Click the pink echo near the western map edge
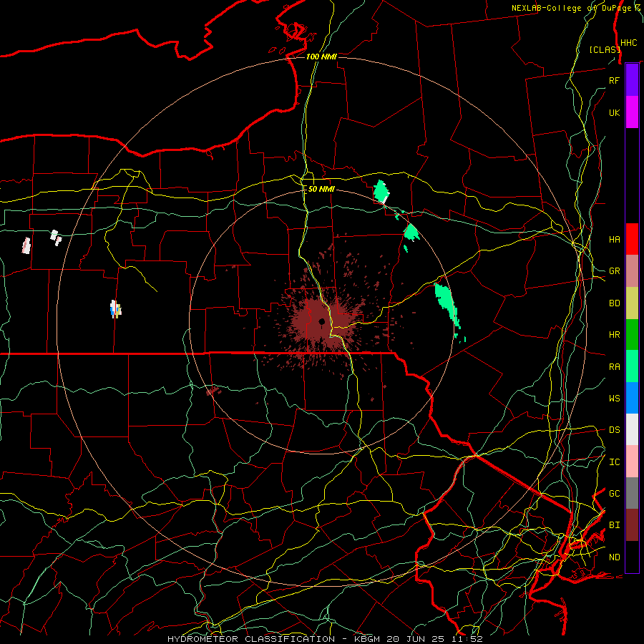 [x=26, y=245]
